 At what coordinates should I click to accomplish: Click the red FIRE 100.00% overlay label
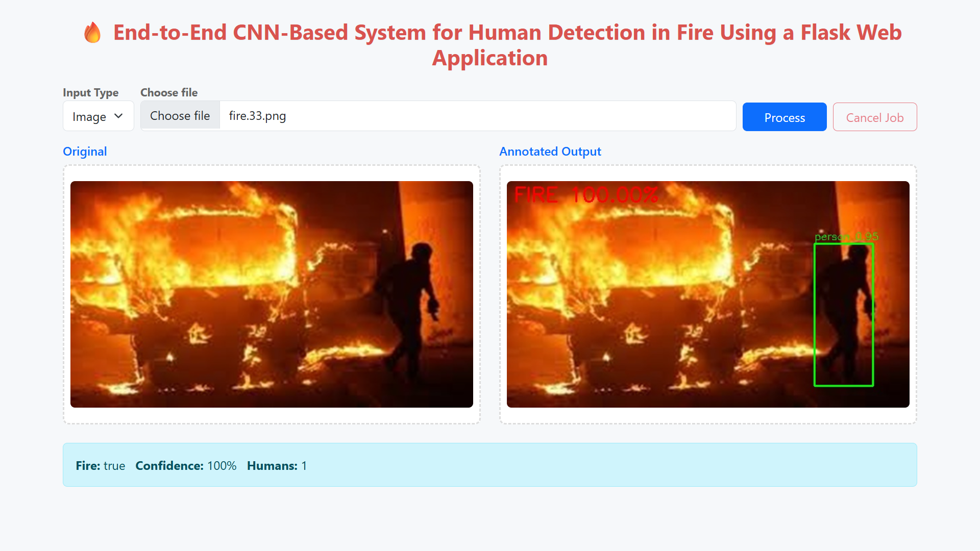(586, 195)
